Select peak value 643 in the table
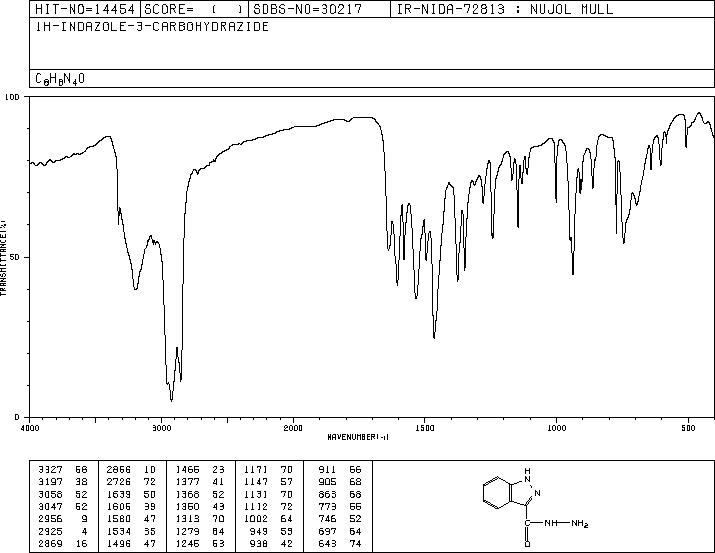Viewport: 715px width, 553px height. pos(327,544)
